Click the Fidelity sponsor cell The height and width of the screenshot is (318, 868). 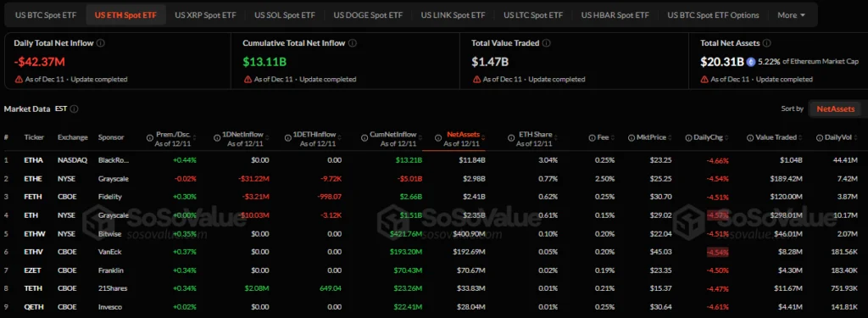[109, 197]
